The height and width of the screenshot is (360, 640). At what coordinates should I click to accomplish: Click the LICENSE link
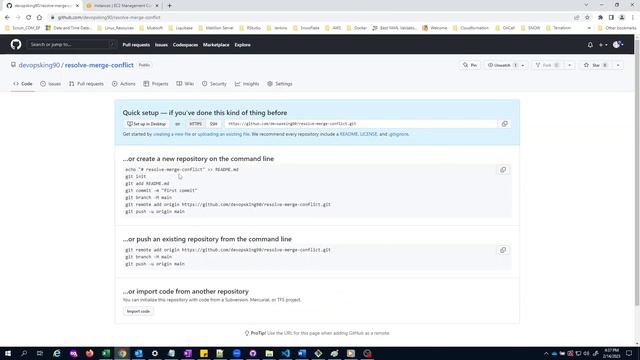point(369,134)
